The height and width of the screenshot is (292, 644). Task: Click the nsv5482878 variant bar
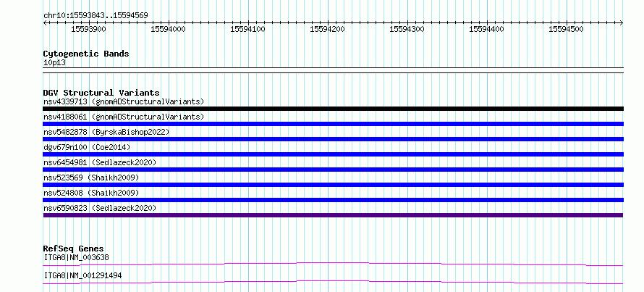(333, 139)
